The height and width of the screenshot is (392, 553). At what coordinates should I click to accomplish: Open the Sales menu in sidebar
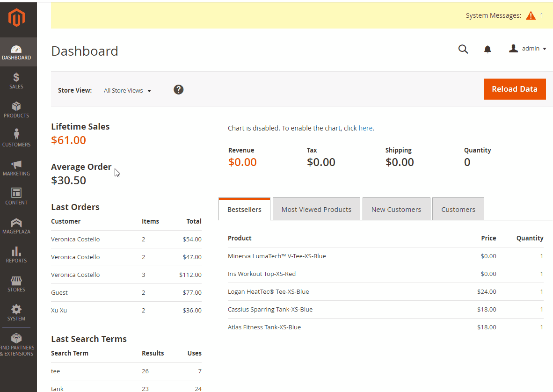pyautogui.click(x=16, y=81)
